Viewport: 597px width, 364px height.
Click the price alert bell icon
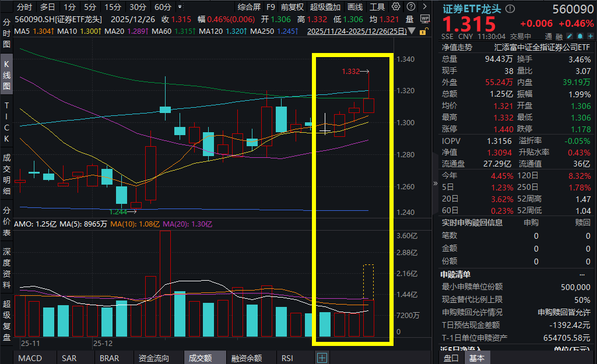pos(580,36)
